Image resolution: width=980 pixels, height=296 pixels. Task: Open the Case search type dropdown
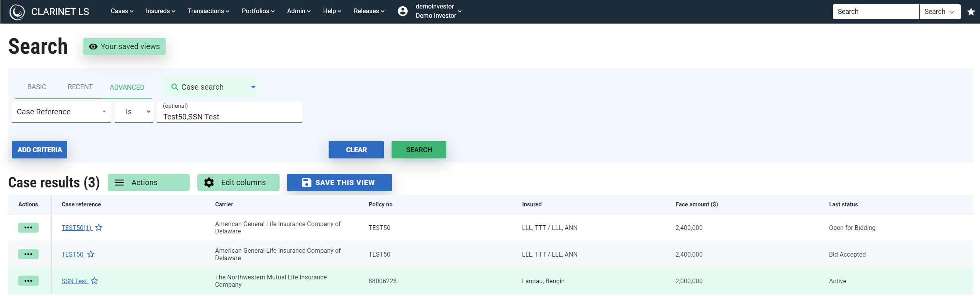click(211, 87)
